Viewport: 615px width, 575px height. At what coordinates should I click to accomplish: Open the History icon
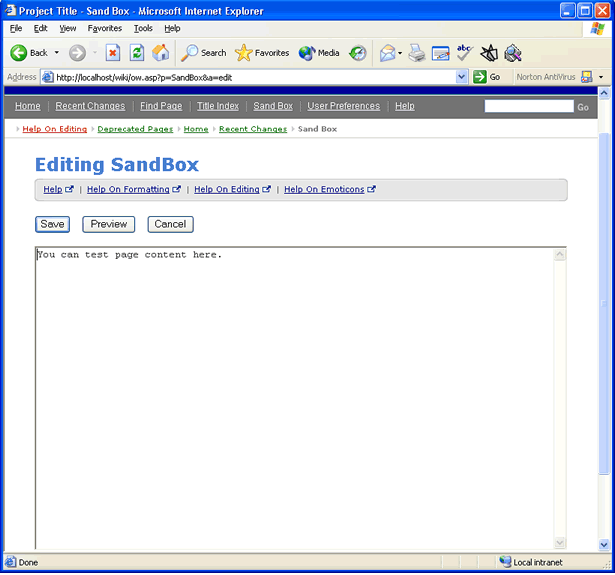358,53
